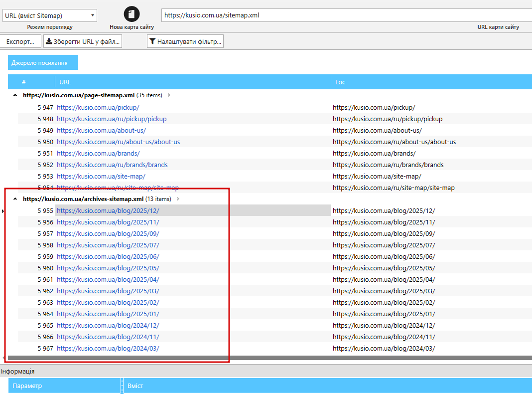Click the New Sitemap round document icon
Image resolution: width=532 pixels, height=394 pixels.
(132, 14)
